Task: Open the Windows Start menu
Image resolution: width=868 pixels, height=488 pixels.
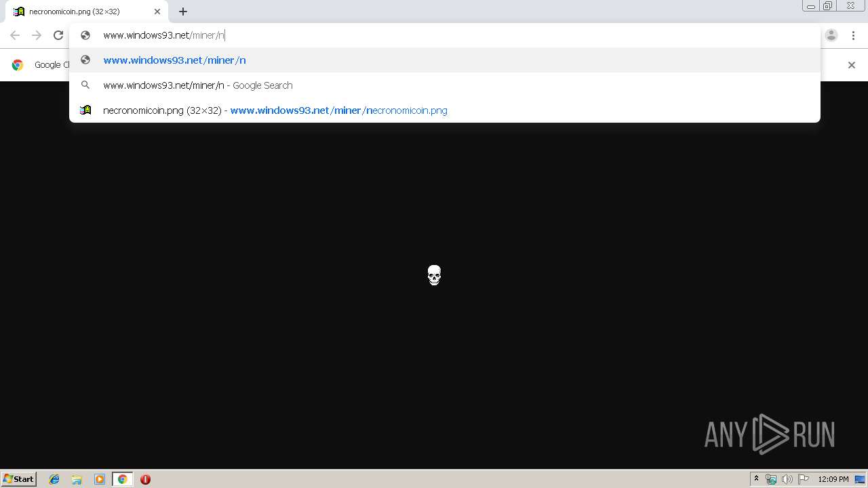Action: pos(19,479)
